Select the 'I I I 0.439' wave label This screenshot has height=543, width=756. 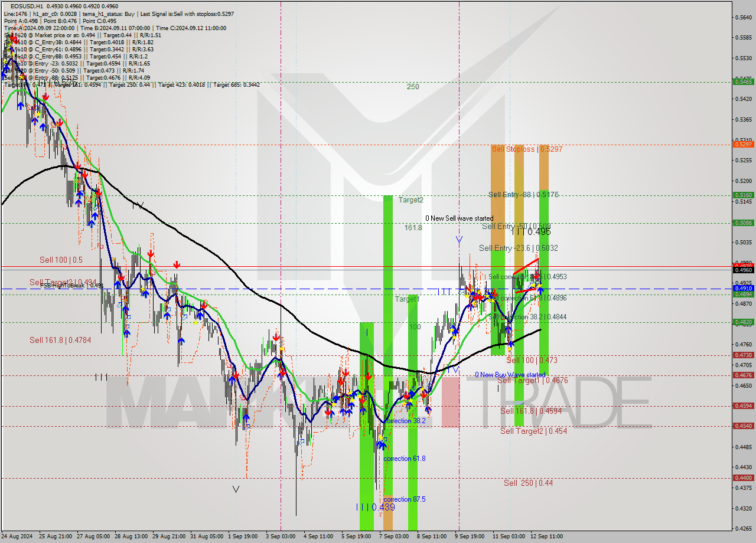(375, 507)
